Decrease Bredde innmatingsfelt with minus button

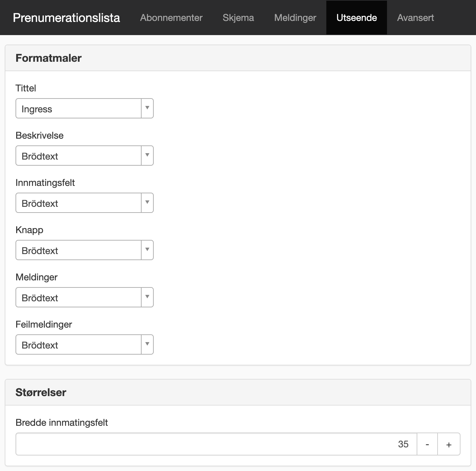click(x=427, y=444)
